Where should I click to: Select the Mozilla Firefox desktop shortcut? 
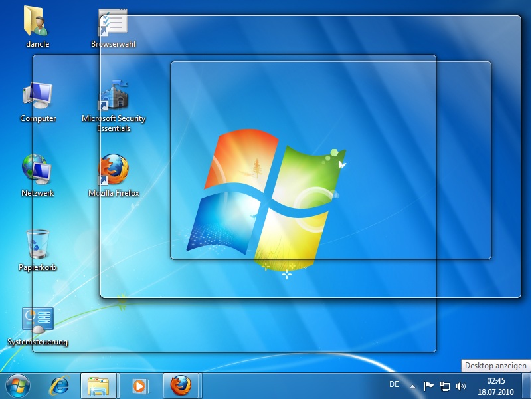click(x=114, y=170)
